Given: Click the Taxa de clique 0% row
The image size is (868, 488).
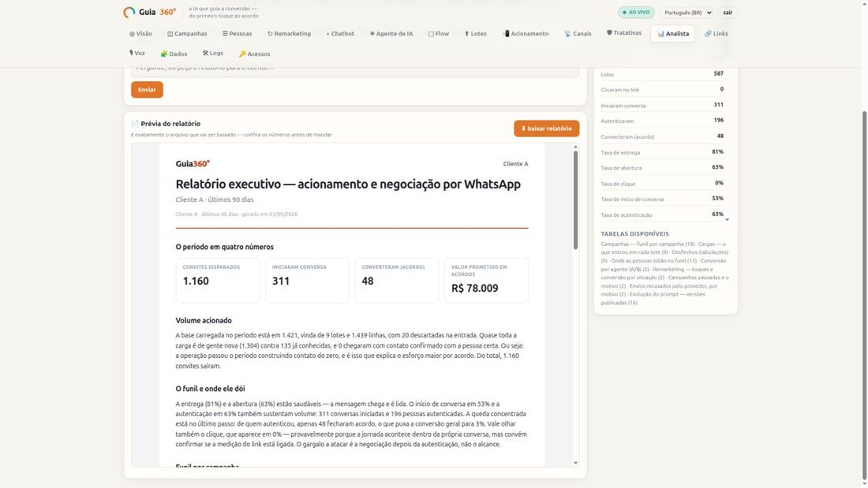Looking at the screenshot, I should click(662, 183).
